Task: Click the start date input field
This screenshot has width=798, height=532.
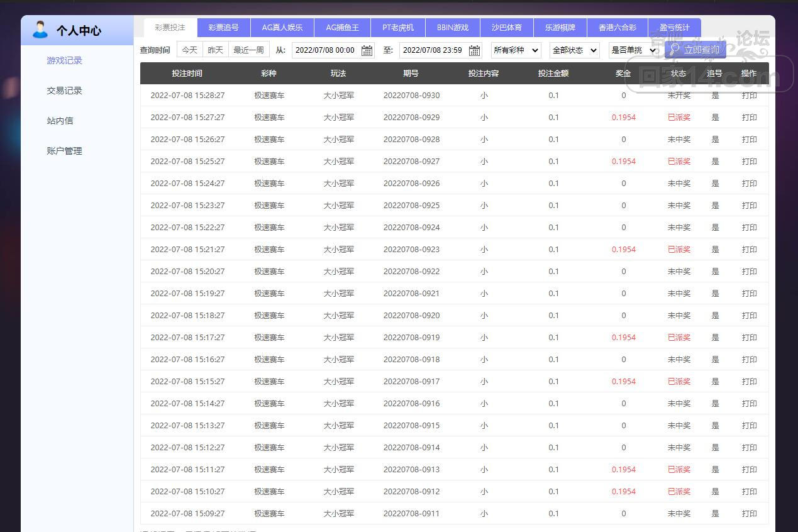Action: tap(325, 50)
